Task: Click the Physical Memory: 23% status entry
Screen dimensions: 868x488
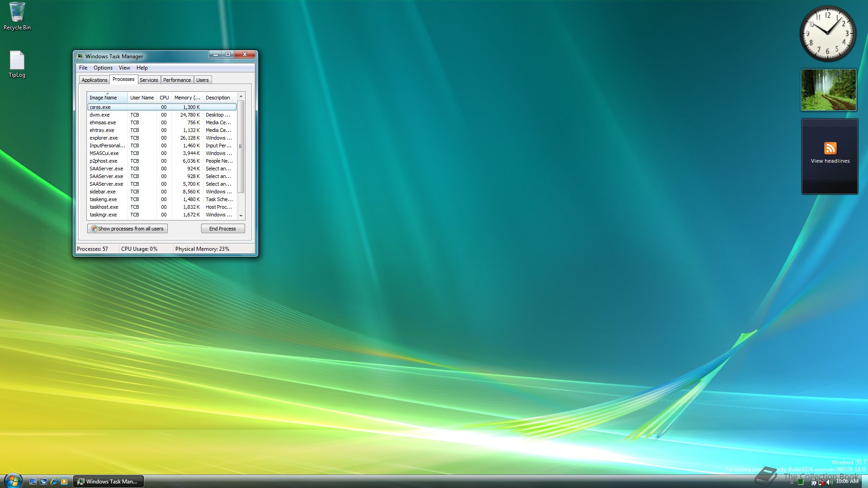Action: click(x=202, y=249)
